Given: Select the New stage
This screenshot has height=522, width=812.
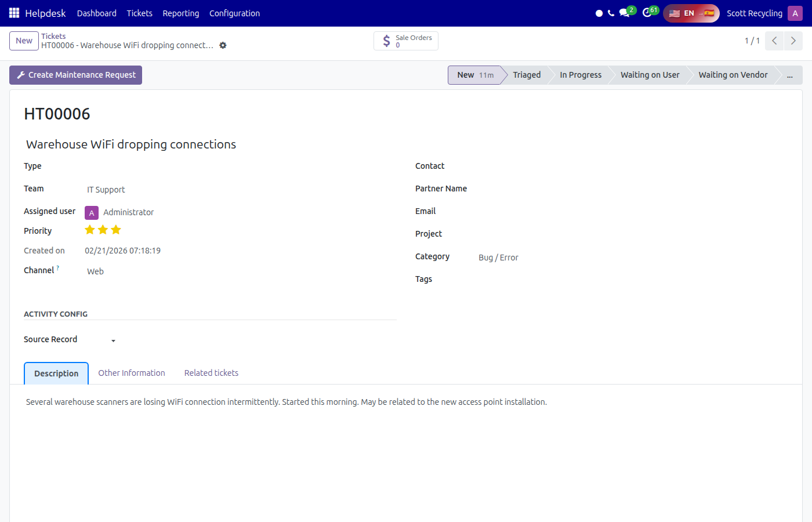Looking at the screenshot, I should [x=474, y=75].
